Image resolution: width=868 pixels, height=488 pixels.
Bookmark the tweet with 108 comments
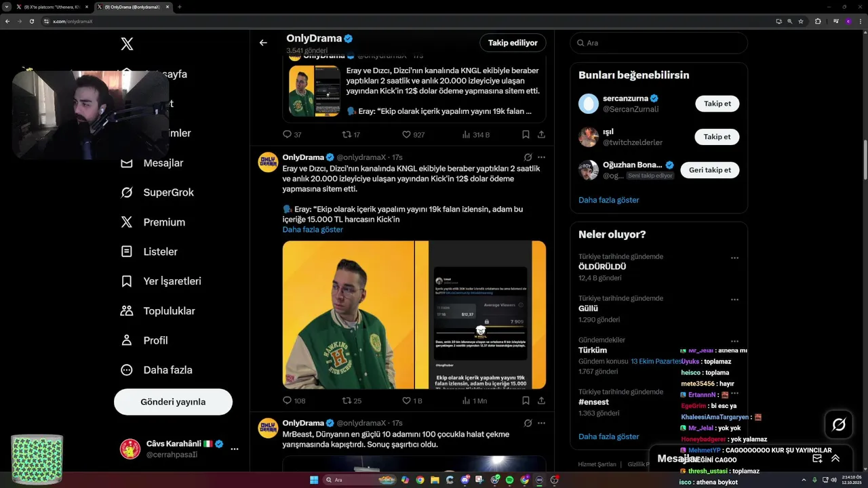pyautogui.click(x=526, y=401)
